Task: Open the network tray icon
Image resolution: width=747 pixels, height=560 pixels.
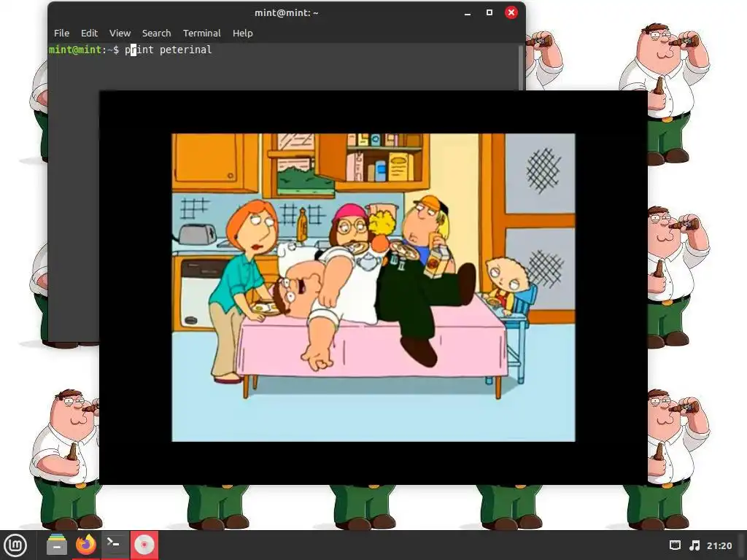Action: coord(675,545)
